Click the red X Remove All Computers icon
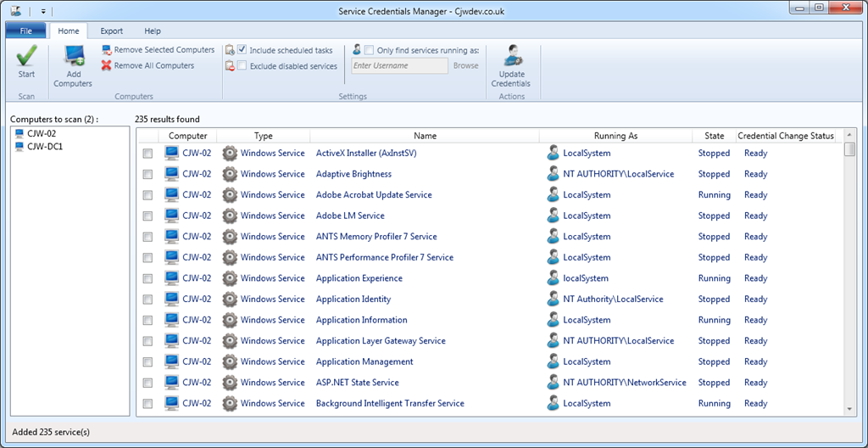Image resolution: width=868 pixels, height=448 pixels. tap(107, 65)
